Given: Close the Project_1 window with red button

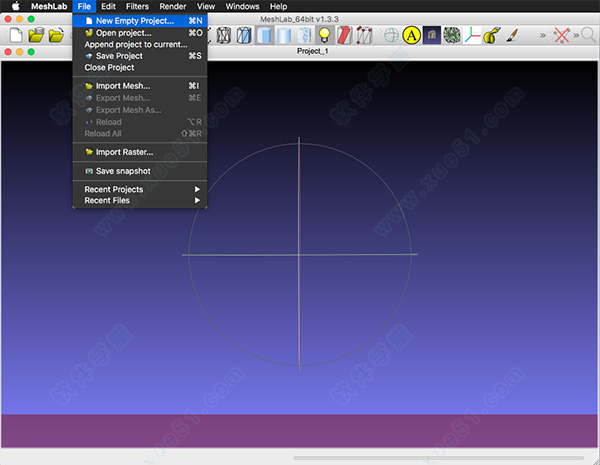Looking at the screenshot, I should (x=8, y=51).
